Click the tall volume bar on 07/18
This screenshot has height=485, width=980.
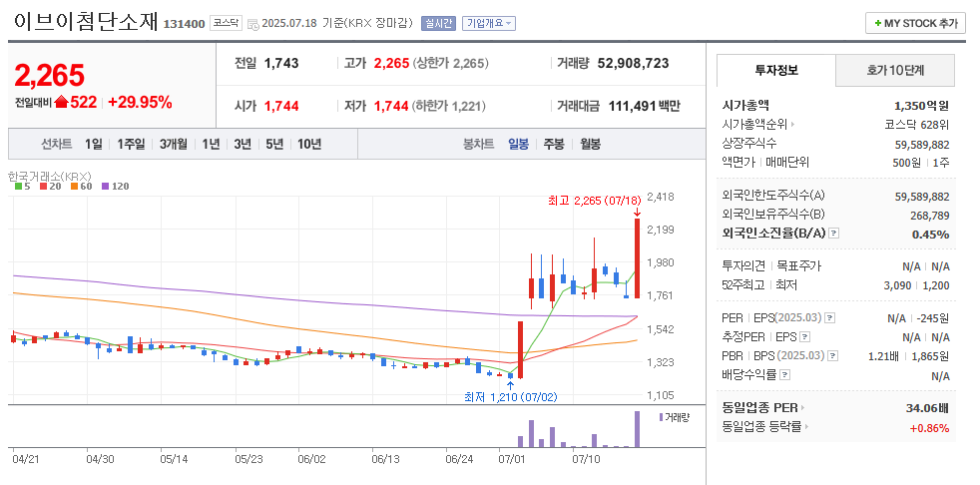(x=638, y=429)
